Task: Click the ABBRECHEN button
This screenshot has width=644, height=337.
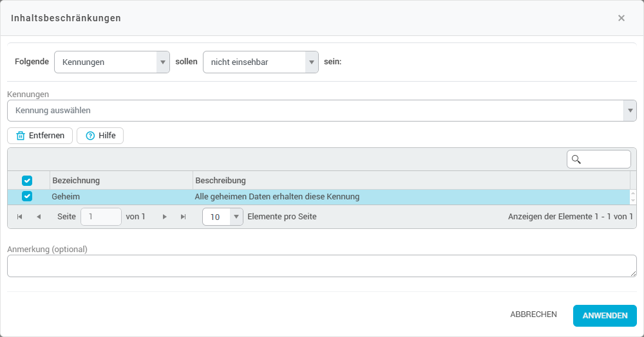Action: coord(533,315)
